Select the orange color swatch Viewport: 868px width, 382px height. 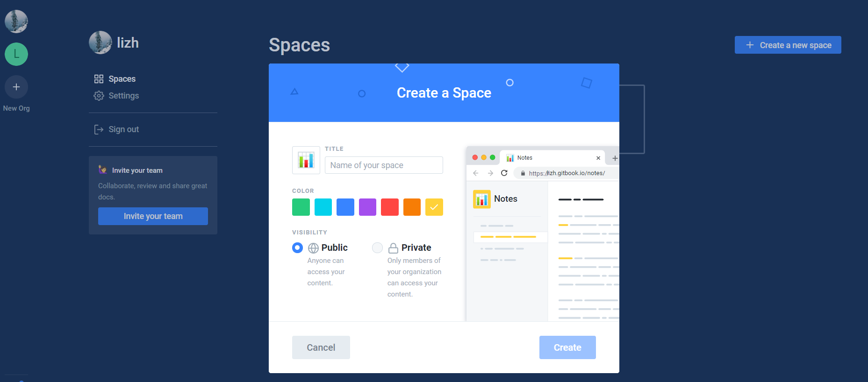pyautogui.click(x=412, y=207)
